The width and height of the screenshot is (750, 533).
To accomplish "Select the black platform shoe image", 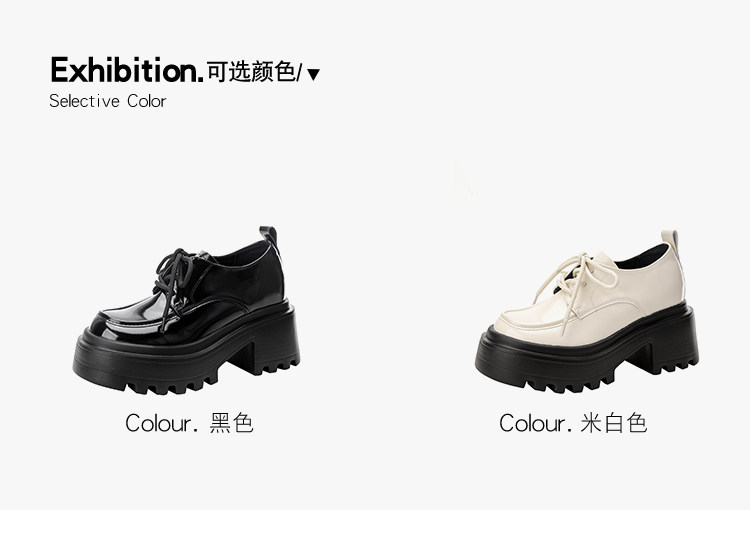I will (187, 311).
